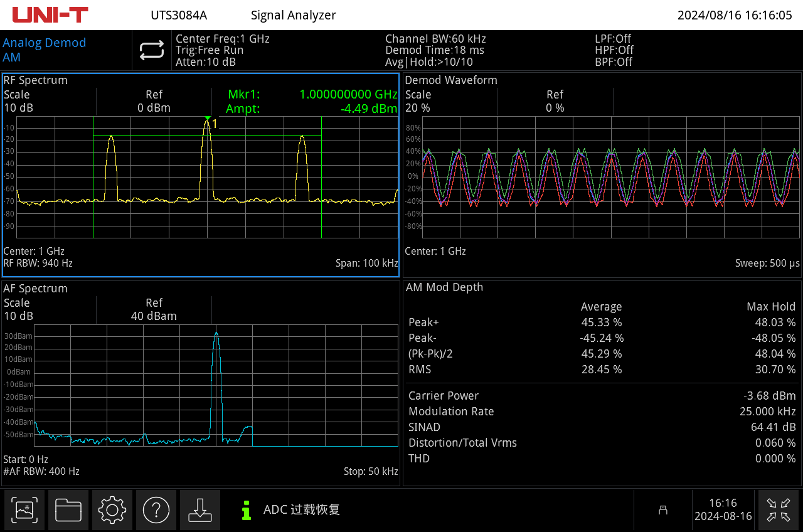Click the USB device status icon

click(662, 510)
